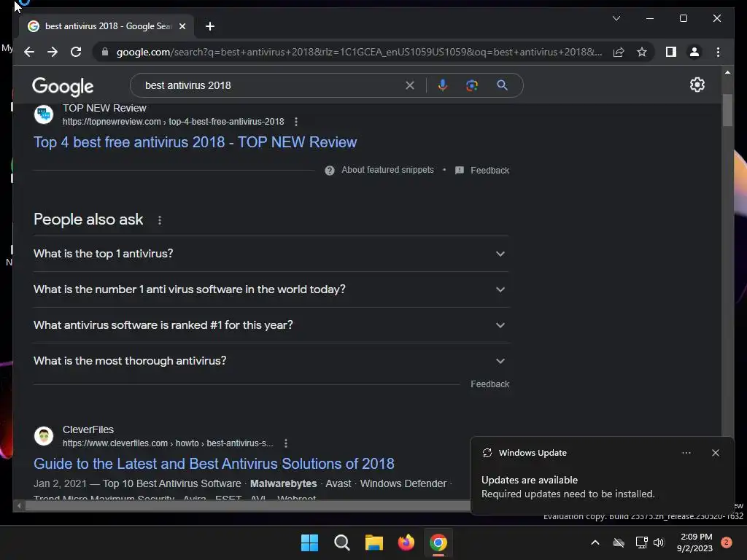Clear the Google search box text

410,85
